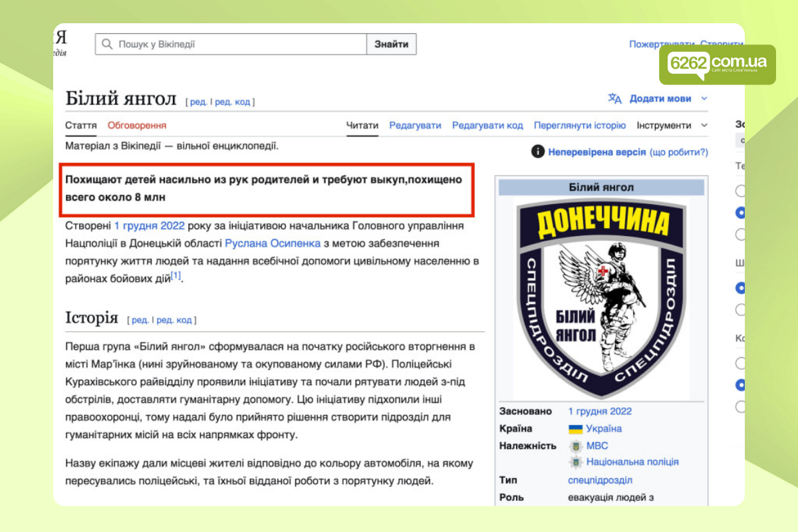
Task: Click the (що робити?) link
Action: [x=679, y=152]
